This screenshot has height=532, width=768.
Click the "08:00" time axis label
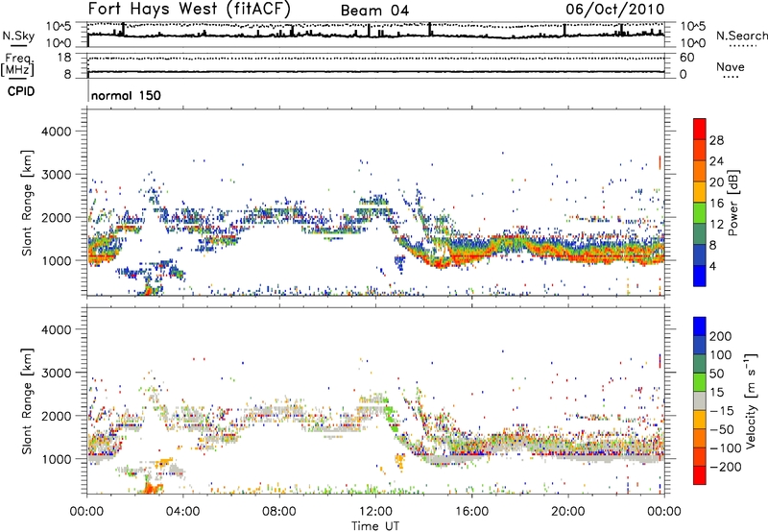tap(279, 512)
